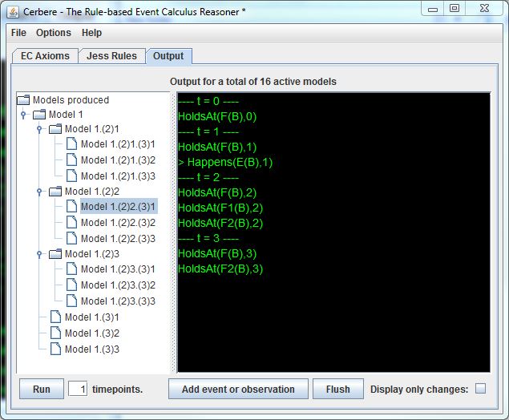Select Model 1.(2)2.(3)3 label in tree

pyautogui.click(x=118, y=239)
